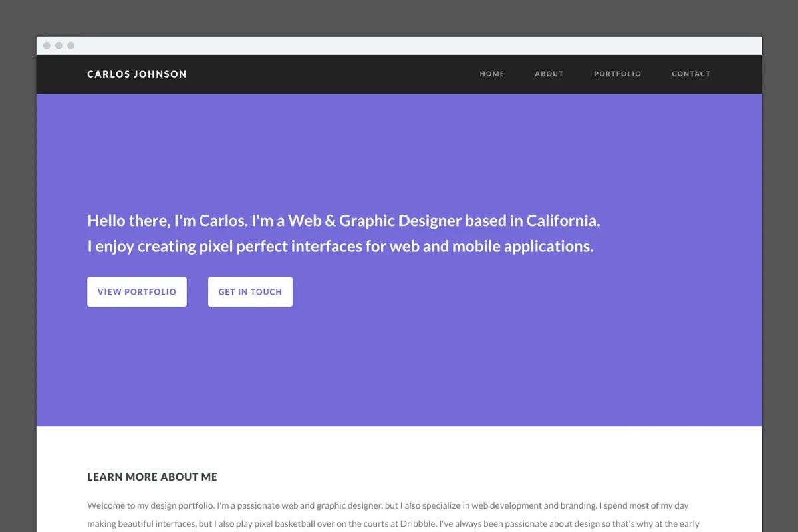Screen dimensions: 798x532
Task: Click the browser window's light title bar
Action: [399, 45]
